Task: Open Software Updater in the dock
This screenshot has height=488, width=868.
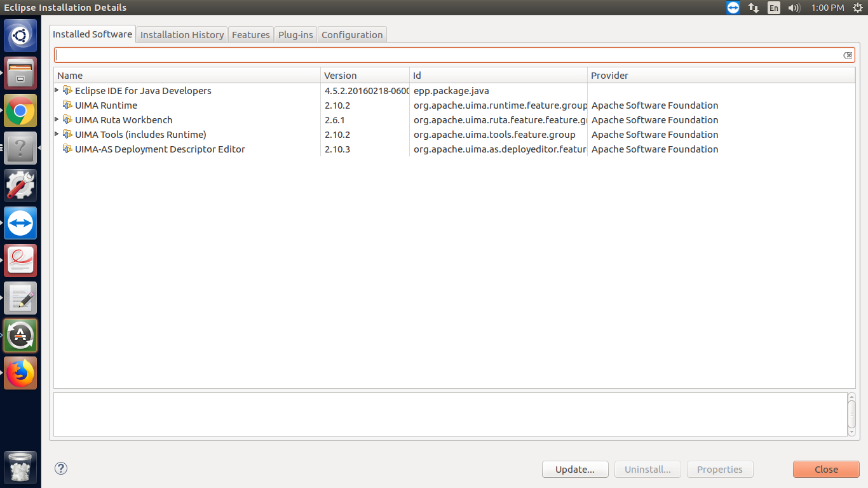Action: click(20, 335)
